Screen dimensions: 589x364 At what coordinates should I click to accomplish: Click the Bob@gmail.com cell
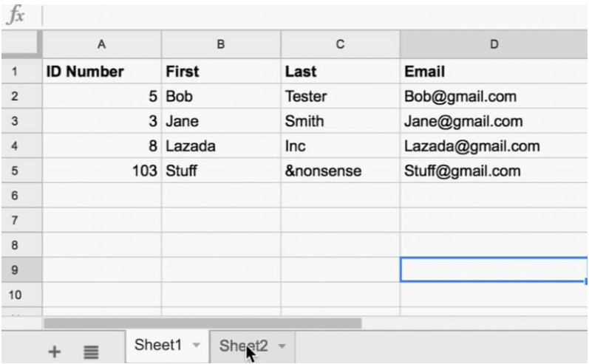tap(494, 97)
